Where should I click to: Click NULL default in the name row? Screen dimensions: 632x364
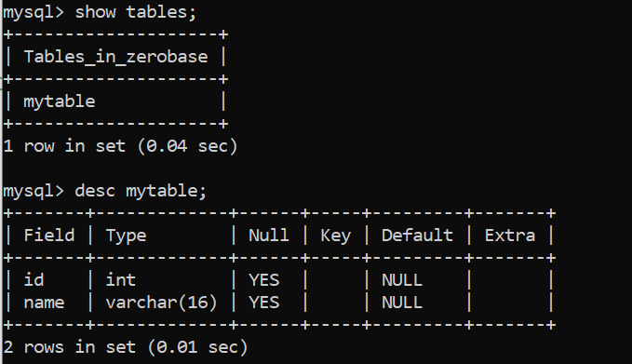click(x=402, y=303)
